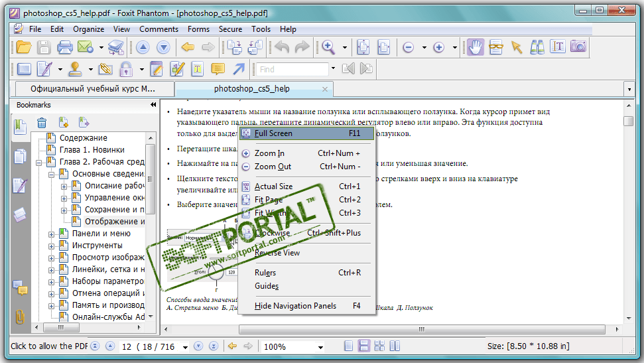Open the Attachments paperclip panel

(x=20, y=317)
